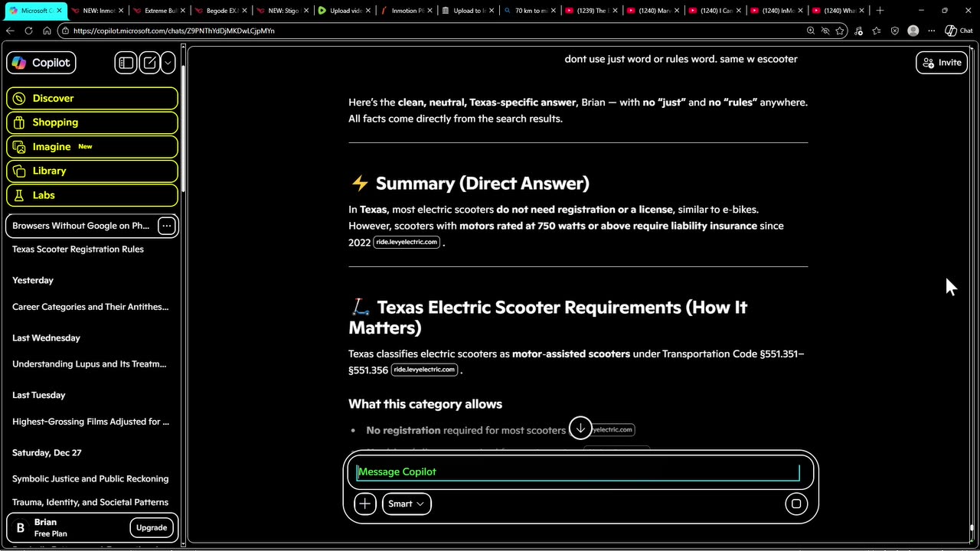Open the Favorites list icon
The height and width of the screenshot is (551, 980).
click(877, 31)
